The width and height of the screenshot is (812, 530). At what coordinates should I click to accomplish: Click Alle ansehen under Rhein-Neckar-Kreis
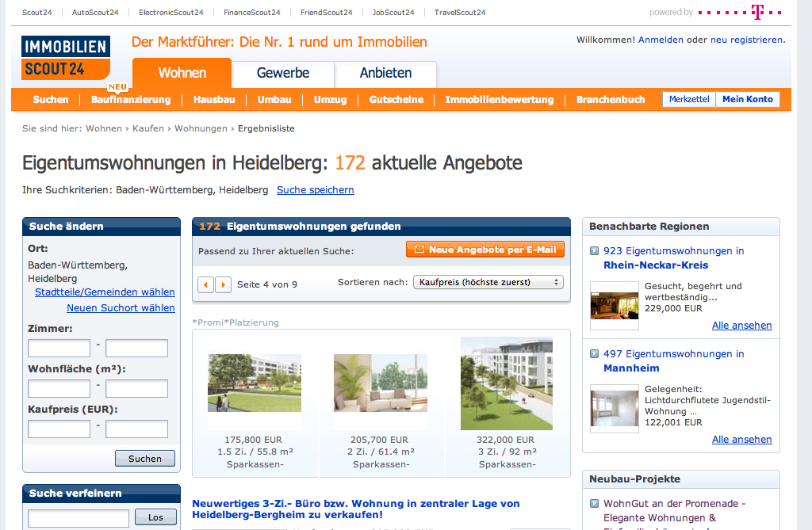[x=741, y=325]
